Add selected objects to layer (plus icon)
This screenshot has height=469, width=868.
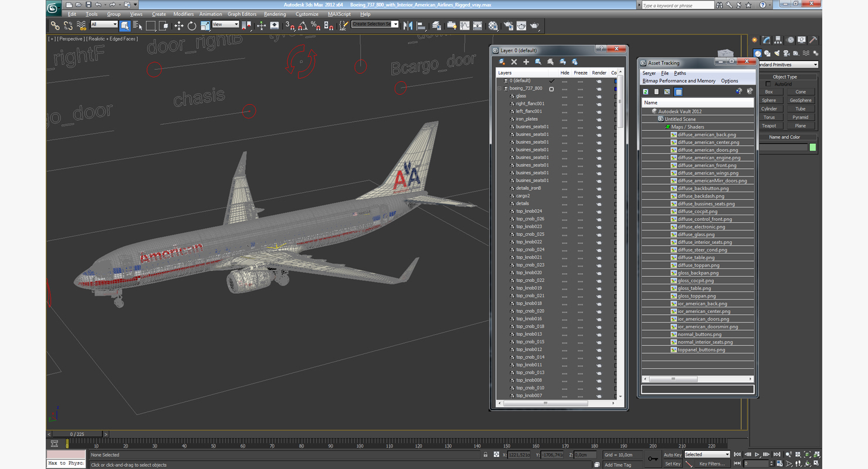(x=526, y=62)
